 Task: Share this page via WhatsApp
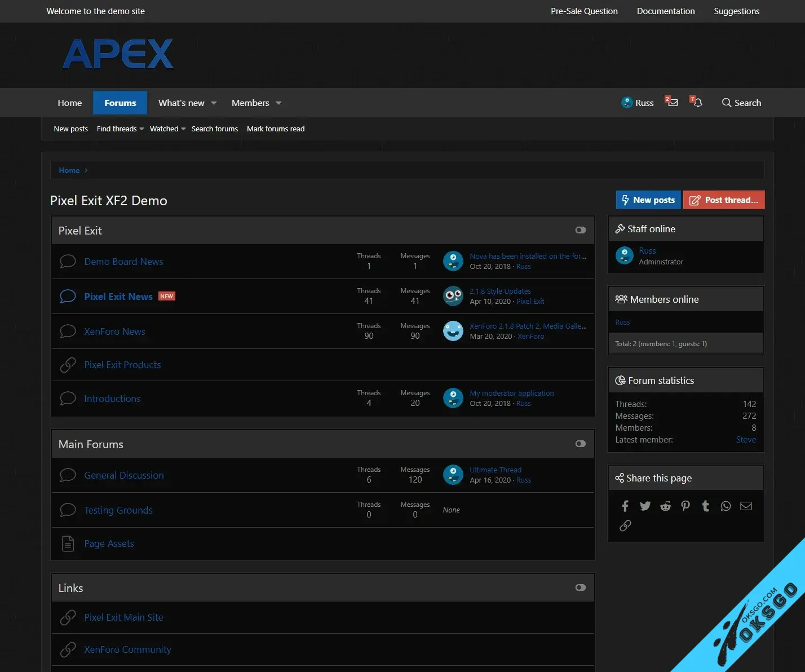tap(726, 506)
